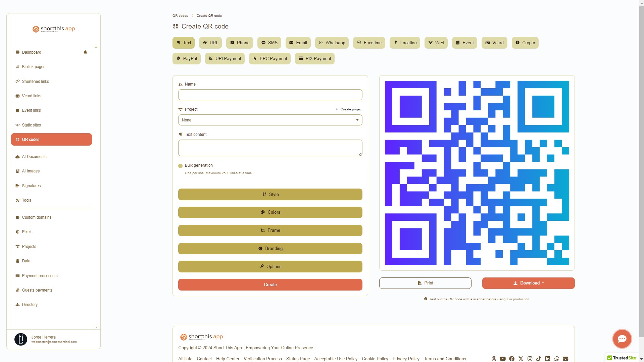This screenshot has width=644, height=362.
Task: Click the Facebook footer icon
Action: tap(512, 359)
